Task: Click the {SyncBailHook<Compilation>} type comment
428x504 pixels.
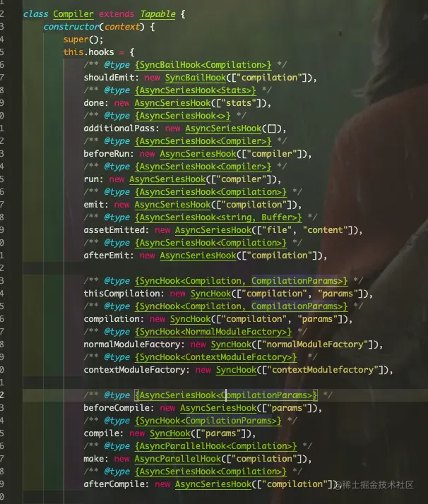Action: point(203,65)
